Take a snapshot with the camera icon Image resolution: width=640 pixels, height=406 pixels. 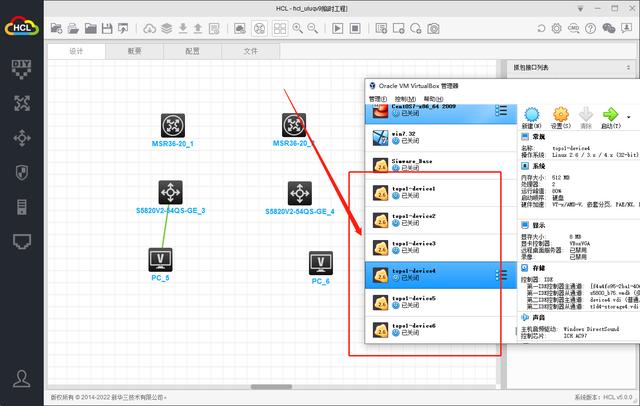click(x=433, y=29)
